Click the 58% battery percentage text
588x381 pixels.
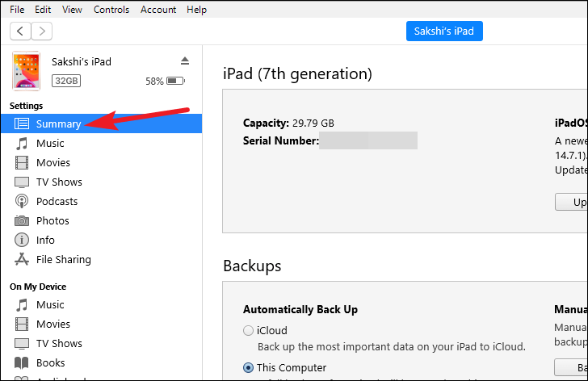154,81
